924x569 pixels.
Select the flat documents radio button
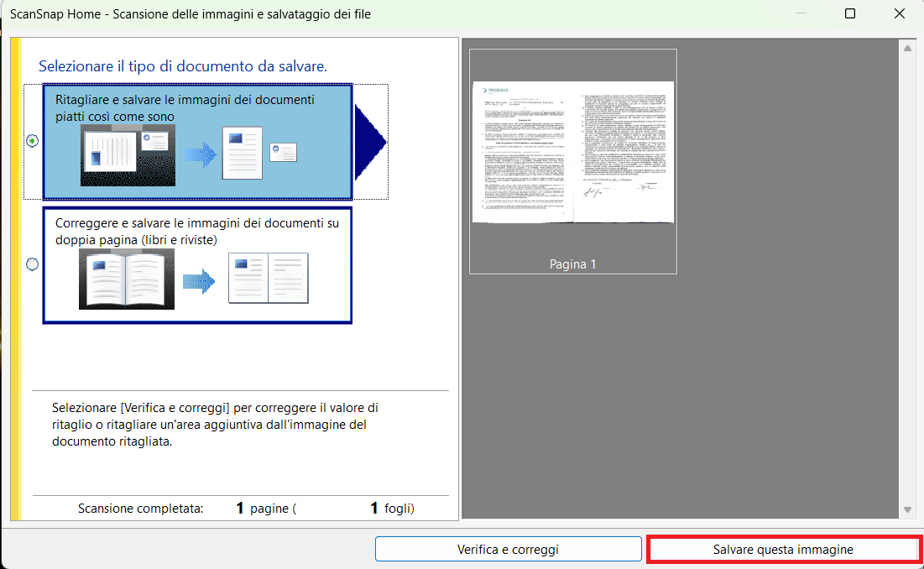click(33, 141)
